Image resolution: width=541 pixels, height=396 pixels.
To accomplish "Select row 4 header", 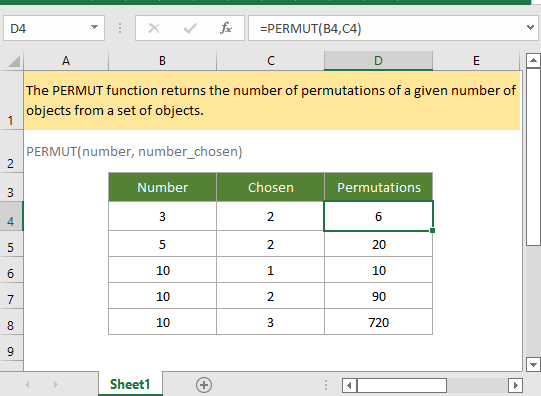I will point(11,216).
